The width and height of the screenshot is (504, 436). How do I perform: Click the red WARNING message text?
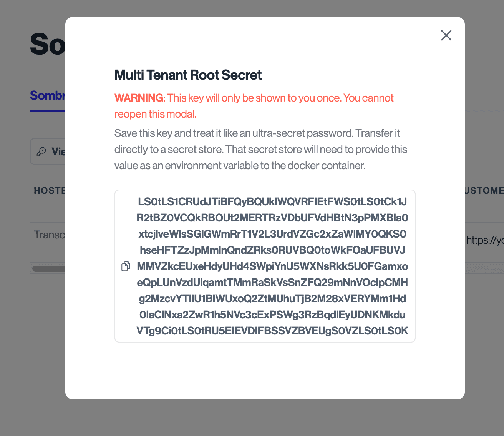[x=254, y=106]
